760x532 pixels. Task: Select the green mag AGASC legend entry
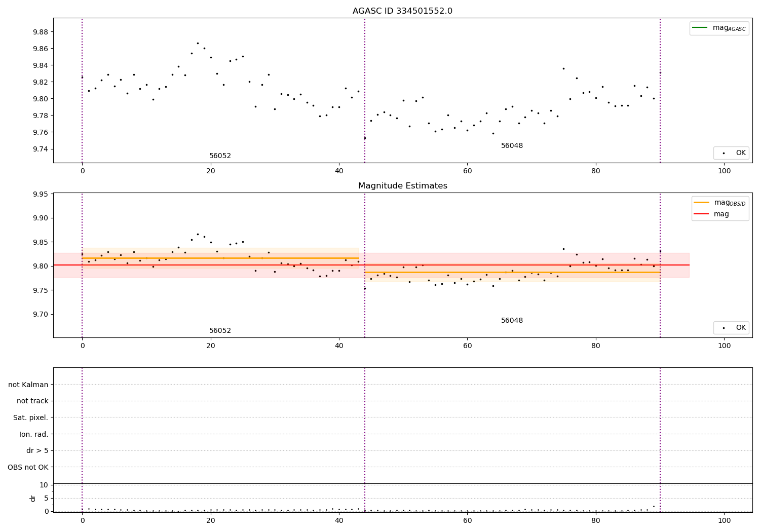pyautogui.click(x=719, y=28)
